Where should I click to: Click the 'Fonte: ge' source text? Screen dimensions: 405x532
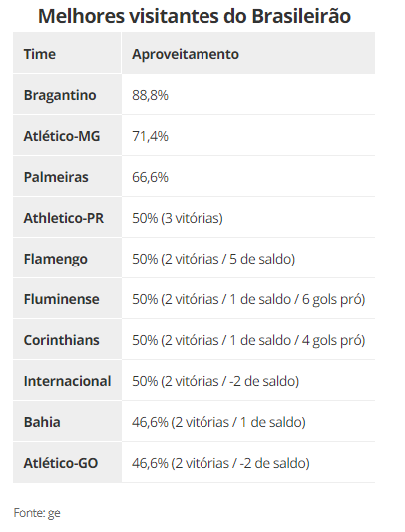coord(37,513)
